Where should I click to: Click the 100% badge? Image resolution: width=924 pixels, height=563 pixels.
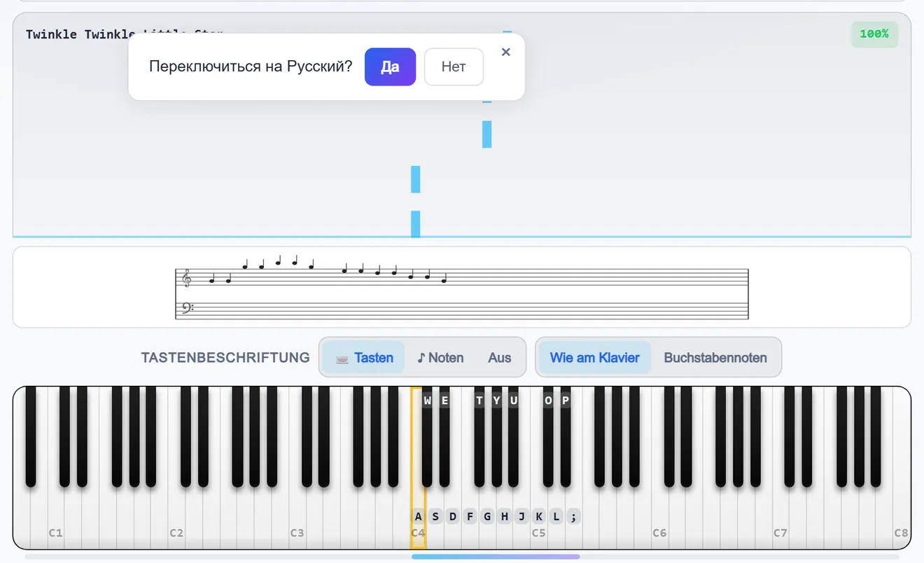(x=874, y=34)
